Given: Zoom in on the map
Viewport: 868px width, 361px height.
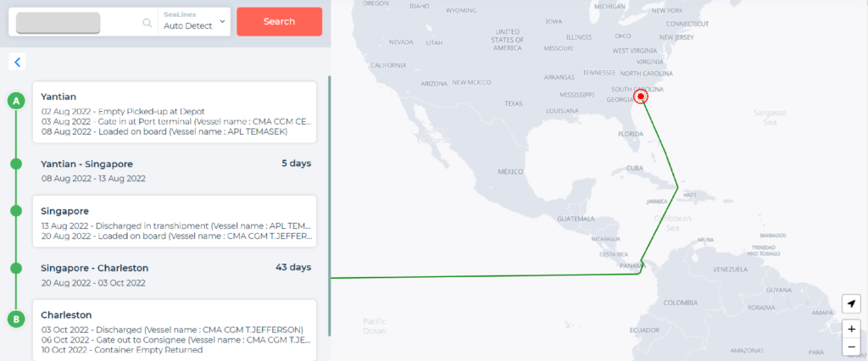Looking at the screenshot, I should 851,328.
